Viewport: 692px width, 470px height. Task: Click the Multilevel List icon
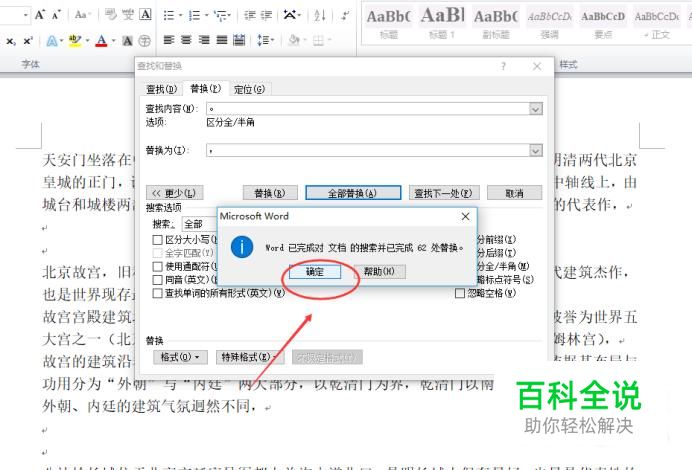[219, 15]
